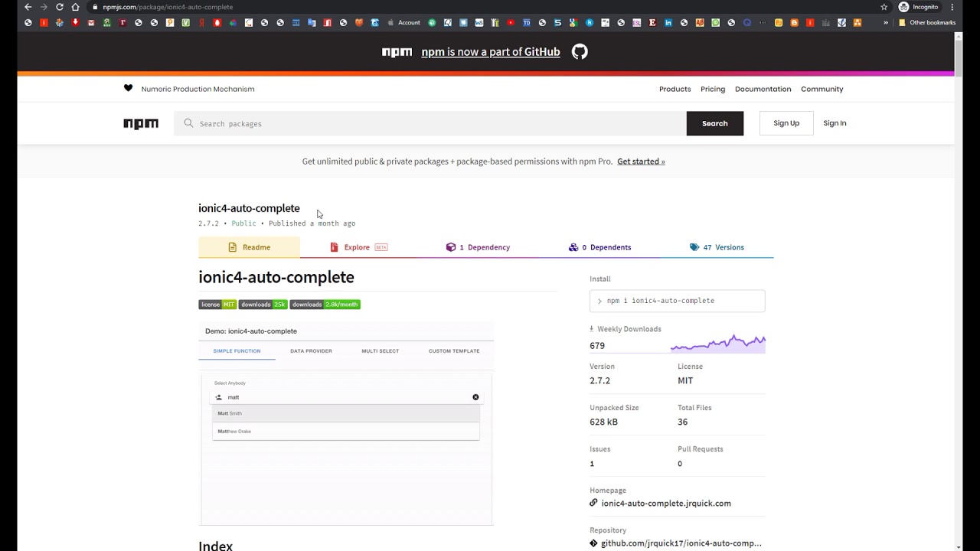Open the Gmail bookmark icon
This screenshot has width=980, height=551.
[91, 23]
